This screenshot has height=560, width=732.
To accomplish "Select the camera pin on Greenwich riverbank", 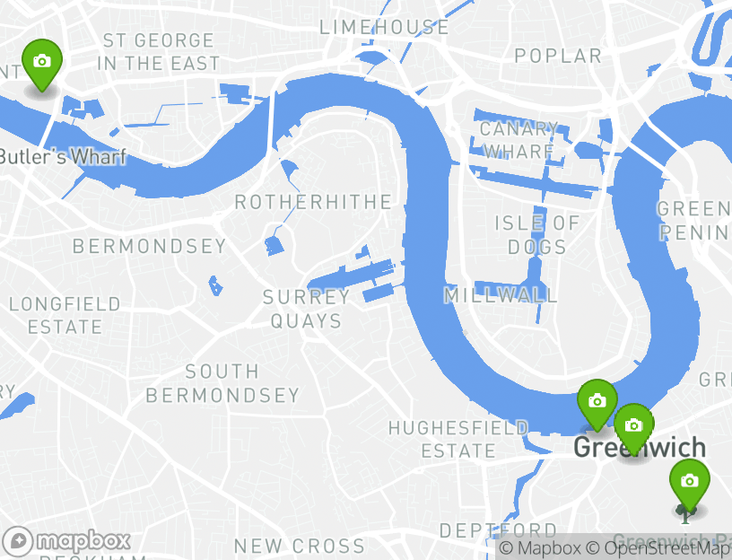I will point(597,405).
